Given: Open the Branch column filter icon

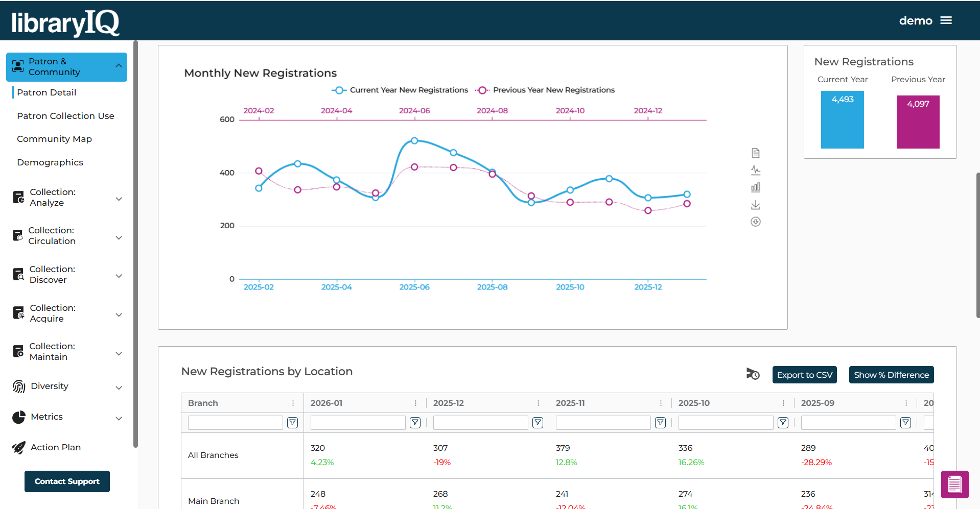Looking at the screenshot, I should tap(293, 423).
